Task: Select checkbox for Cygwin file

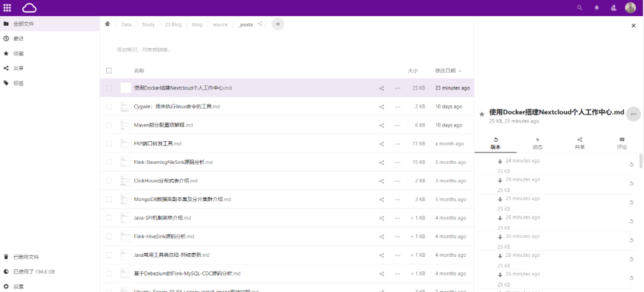Action: 109,107
